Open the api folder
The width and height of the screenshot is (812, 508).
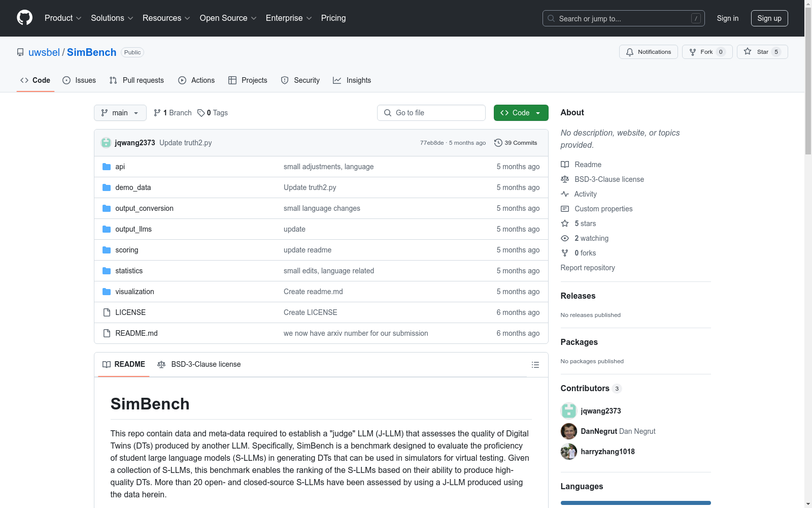click(120, 167)
